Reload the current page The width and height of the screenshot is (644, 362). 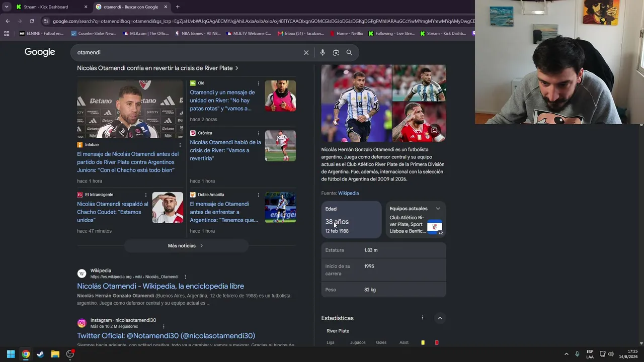point(32,21)
